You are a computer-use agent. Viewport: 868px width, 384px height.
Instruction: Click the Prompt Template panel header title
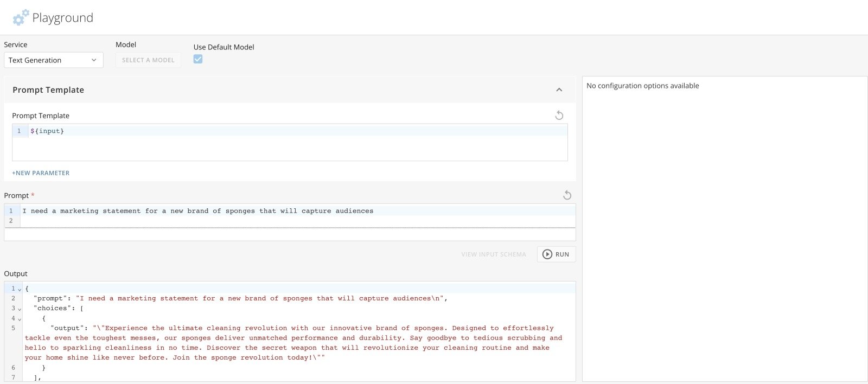point(48,89)
